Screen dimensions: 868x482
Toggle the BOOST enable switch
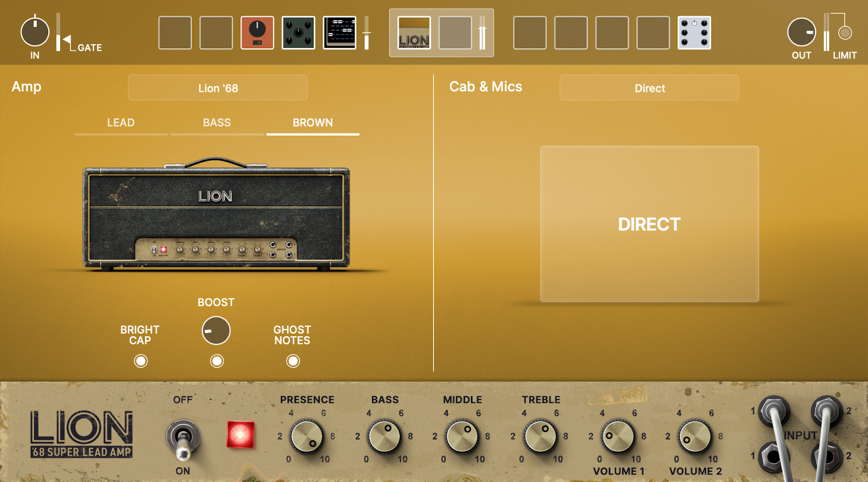217,361
